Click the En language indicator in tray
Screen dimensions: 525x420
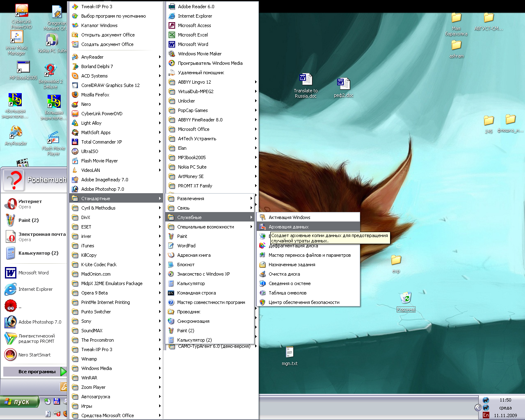tap(486, 415)
